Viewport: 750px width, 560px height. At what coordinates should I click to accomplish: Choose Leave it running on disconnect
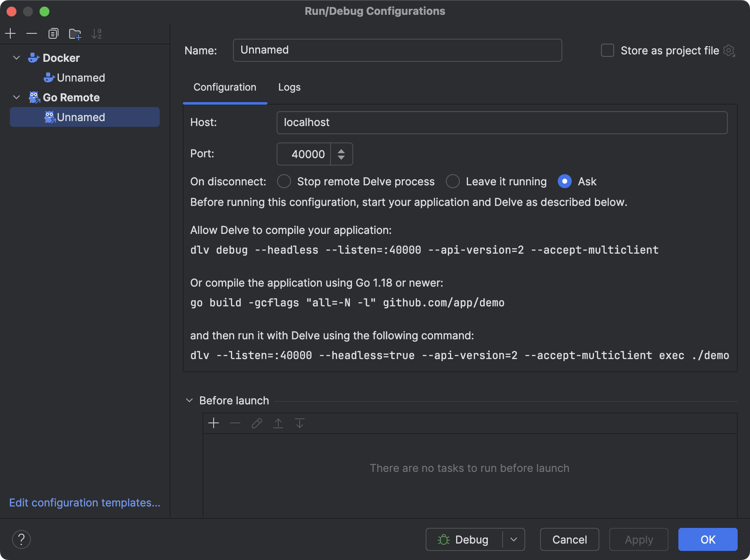coord(452,181)
